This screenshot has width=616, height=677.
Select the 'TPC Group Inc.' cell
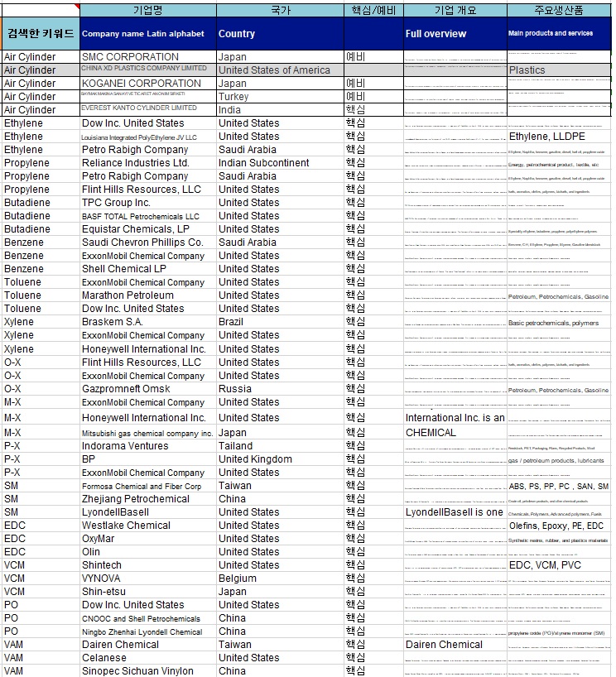(148, 203)
